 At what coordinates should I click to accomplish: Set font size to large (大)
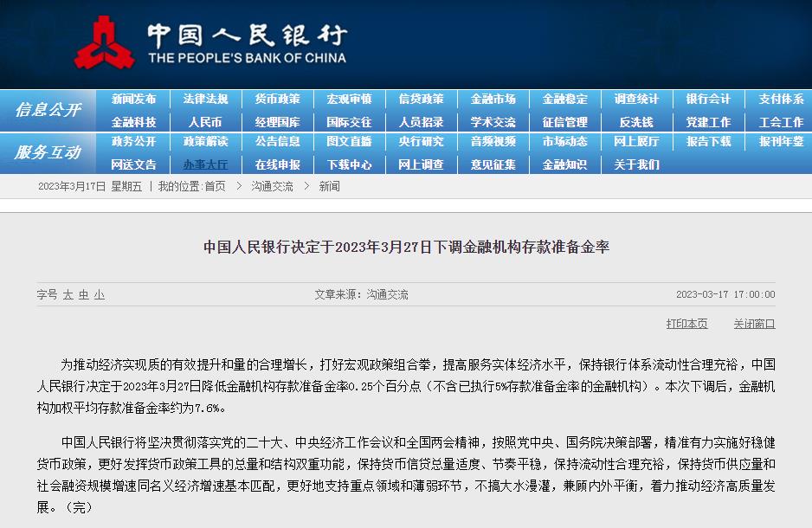pyautogui.click(x=68, y=294)
